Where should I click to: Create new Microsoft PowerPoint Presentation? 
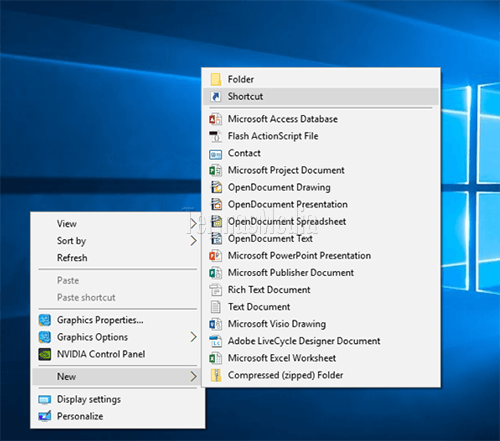(x=321, y=256)
